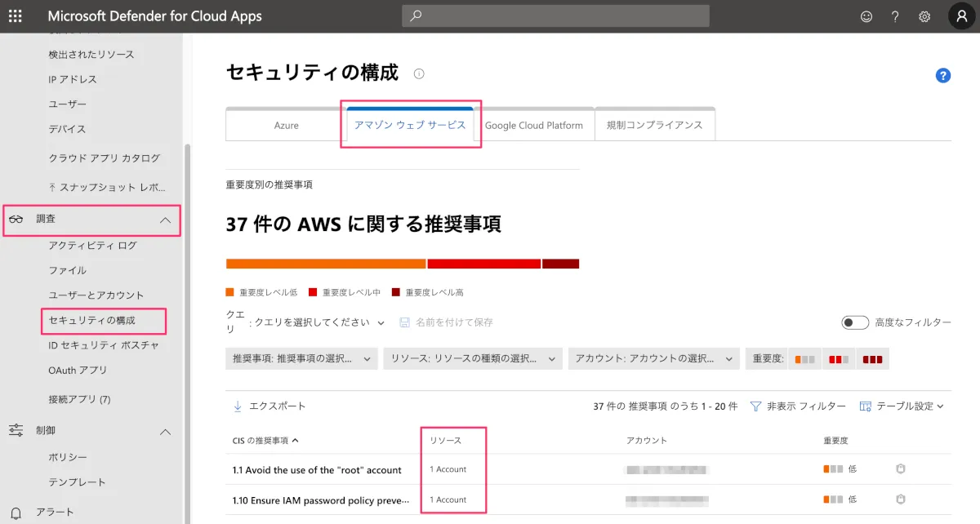The image size is (980, 524).
Task: Filter by low severity level button
Action: click(x=804, y=359)
